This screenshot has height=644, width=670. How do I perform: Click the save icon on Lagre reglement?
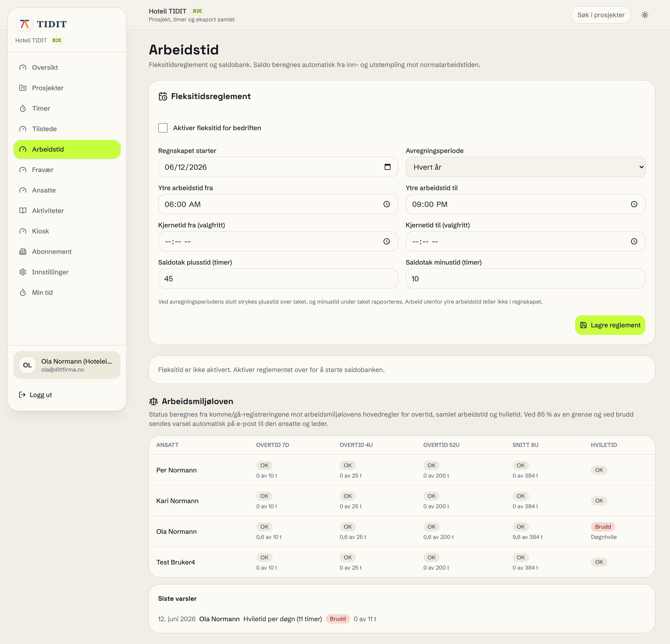583,325
